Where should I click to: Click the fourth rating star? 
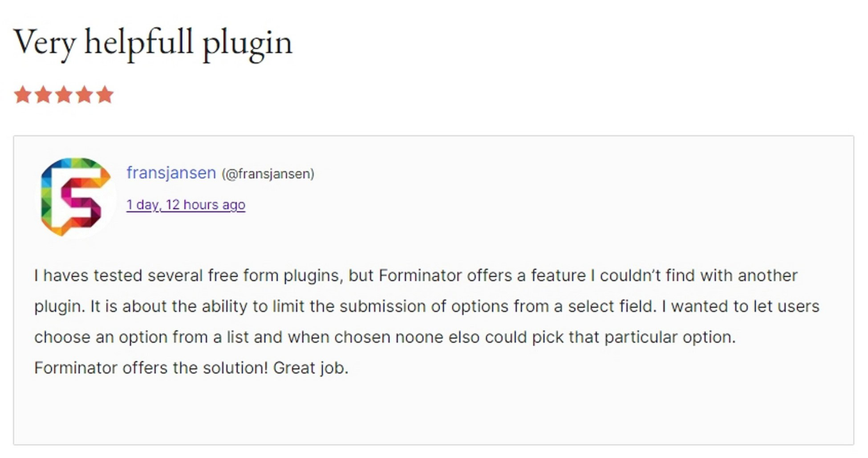click(x=84, y=95)
